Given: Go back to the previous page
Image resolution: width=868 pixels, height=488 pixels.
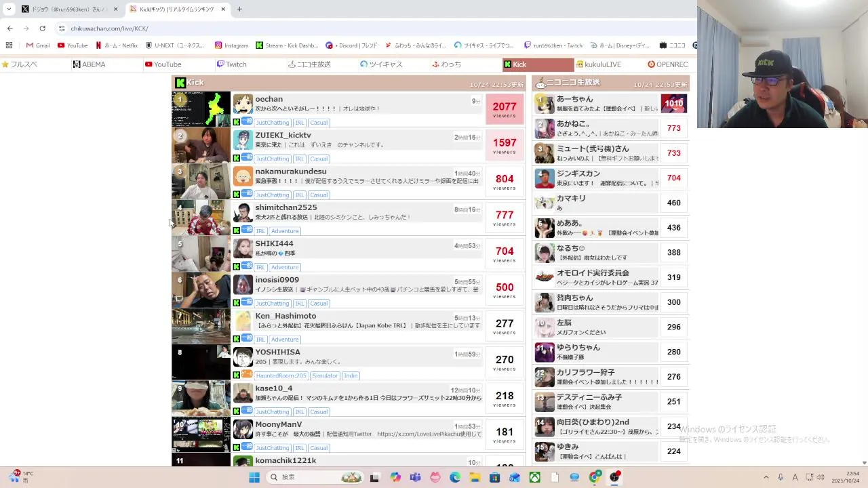Looking at the screenshot, I should 9,28.
